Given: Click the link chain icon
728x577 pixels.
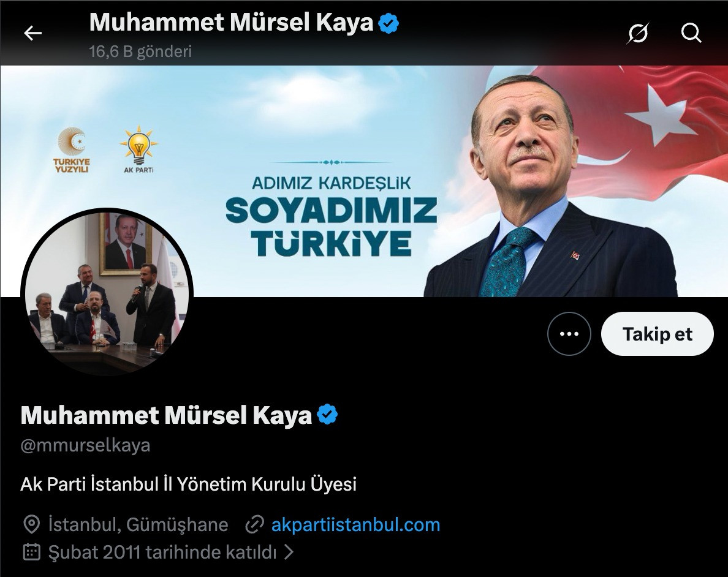Looking at the screenshot, I should pos(254,524).
